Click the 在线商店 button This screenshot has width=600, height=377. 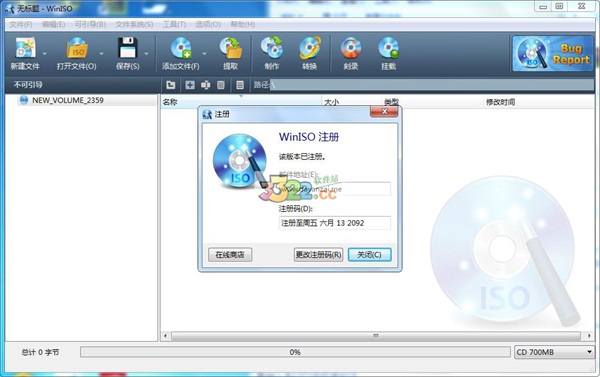click(230, 255)
